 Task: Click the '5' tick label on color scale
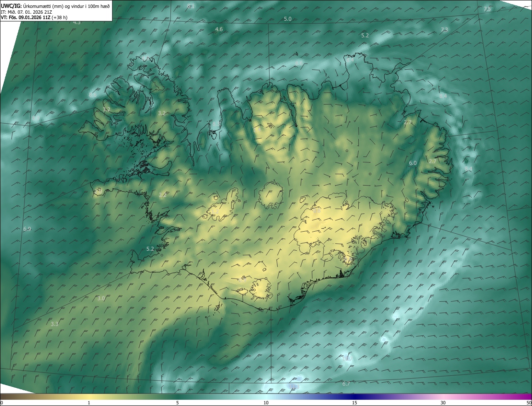[x=177, y=403]
